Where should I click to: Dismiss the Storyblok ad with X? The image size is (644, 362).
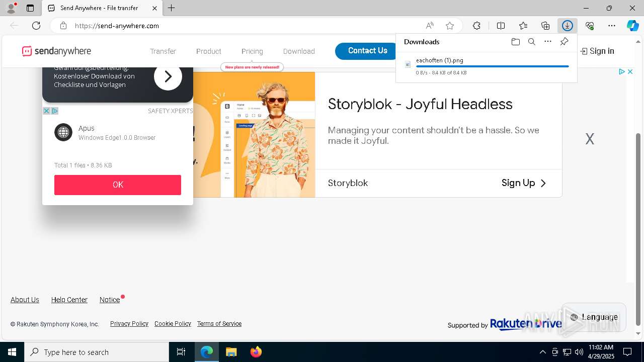coord(590,139)
